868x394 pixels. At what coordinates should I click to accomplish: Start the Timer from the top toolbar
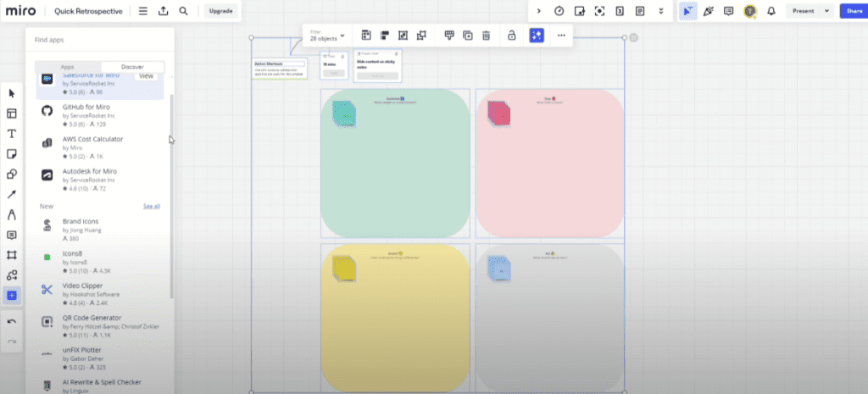coord(559,11)
